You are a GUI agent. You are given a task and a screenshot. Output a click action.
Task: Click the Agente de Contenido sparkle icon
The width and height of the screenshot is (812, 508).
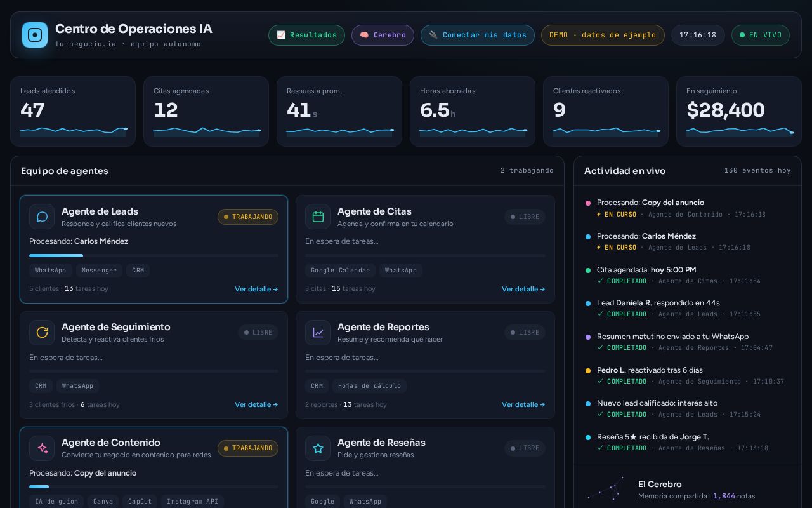coord(42,448)
